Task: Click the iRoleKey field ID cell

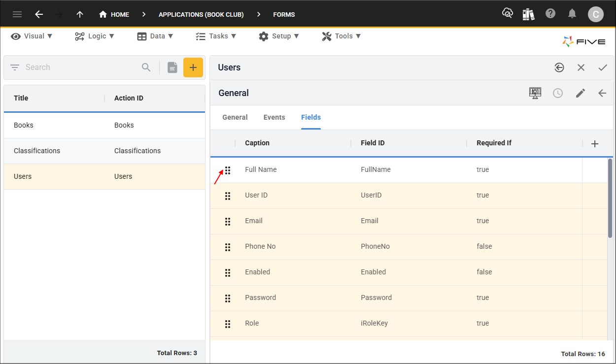Action: point(374,323)
